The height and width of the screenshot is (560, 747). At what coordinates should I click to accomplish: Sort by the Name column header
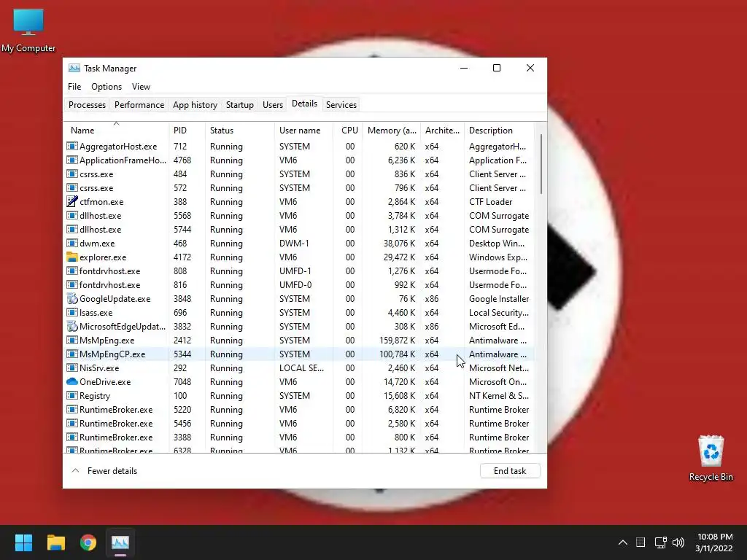pos(116,130)
